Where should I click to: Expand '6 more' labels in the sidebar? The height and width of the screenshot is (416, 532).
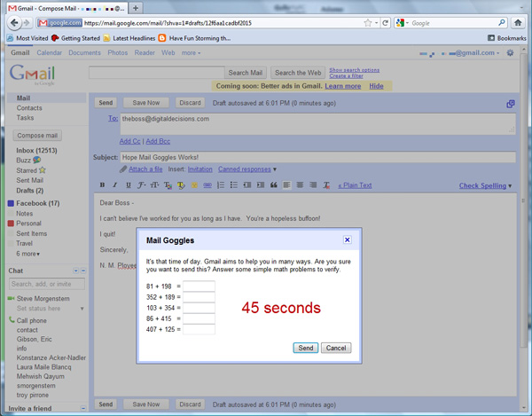pos(28,254)
